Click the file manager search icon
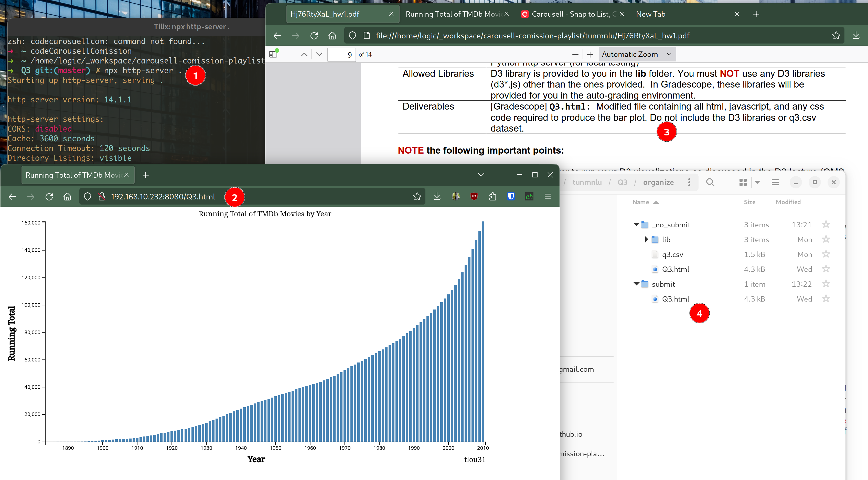 (x=710, y=182)
